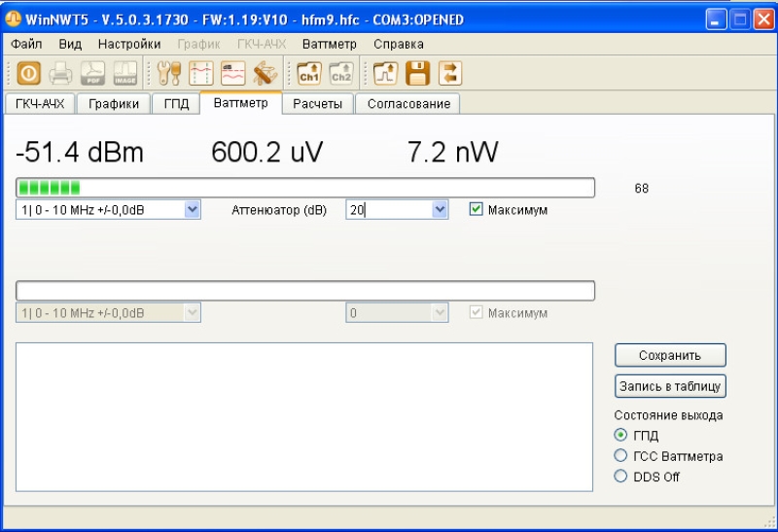Open the wrench settings toolbar icon
This screenshot has width=778, height=532.
(x=169, y=74)
